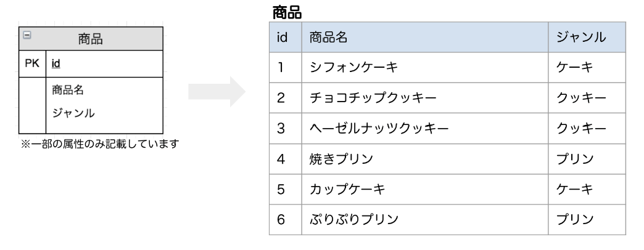The image size is (644, 250).
Task: Click the id column header
Action: tap(283, 38)
